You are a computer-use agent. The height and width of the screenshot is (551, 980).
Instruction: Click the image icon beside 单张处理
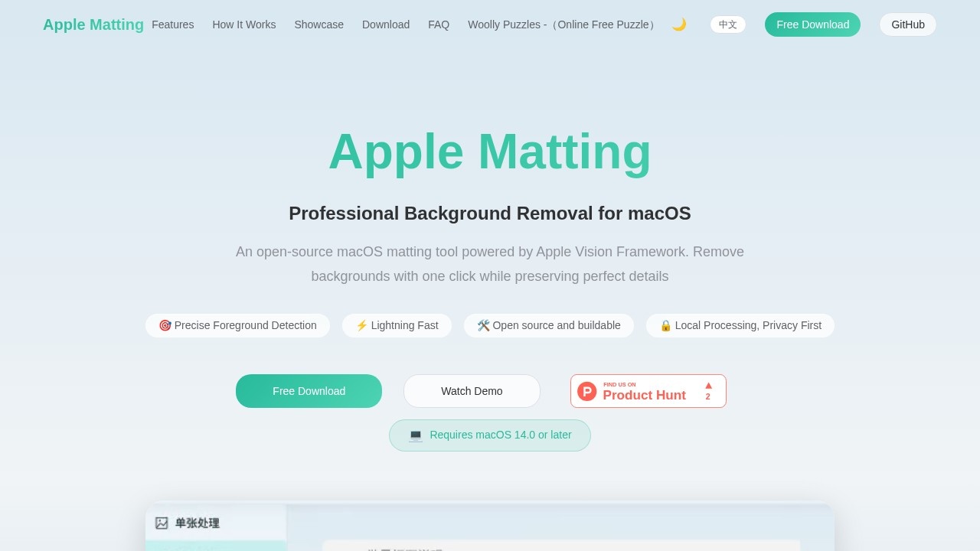(x=162, y=523)
